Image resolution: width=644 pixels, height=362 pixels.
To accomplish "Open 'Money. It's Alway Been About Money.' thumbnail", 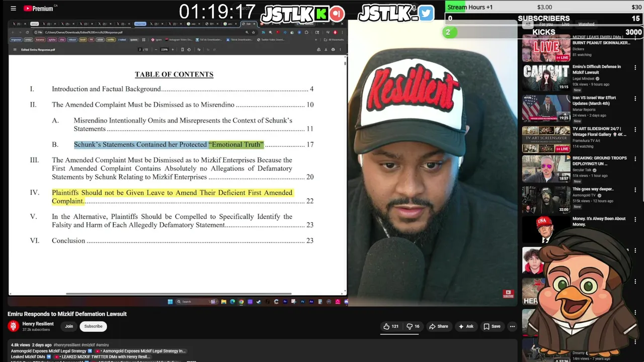I will pyautogui.click(x=546, y=229).
